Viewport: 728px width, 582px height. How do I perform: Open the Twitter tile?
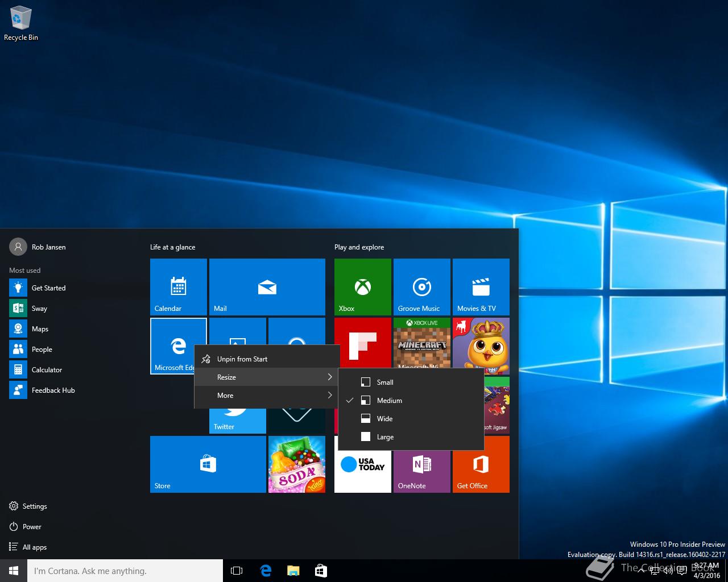pyautogui.click(x=238, y=421)
